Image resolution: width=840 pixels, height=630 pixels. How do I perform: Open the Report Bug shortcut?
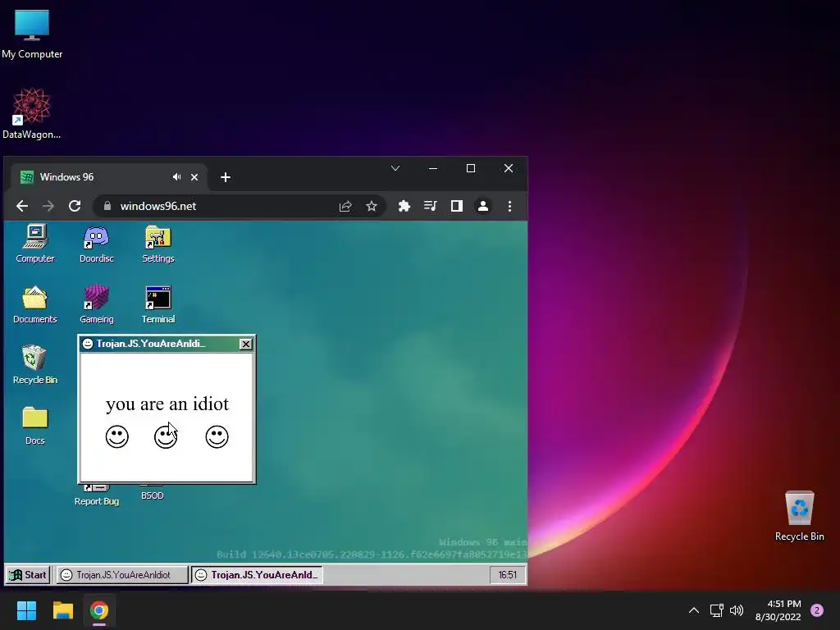click(x=97, y=496)
